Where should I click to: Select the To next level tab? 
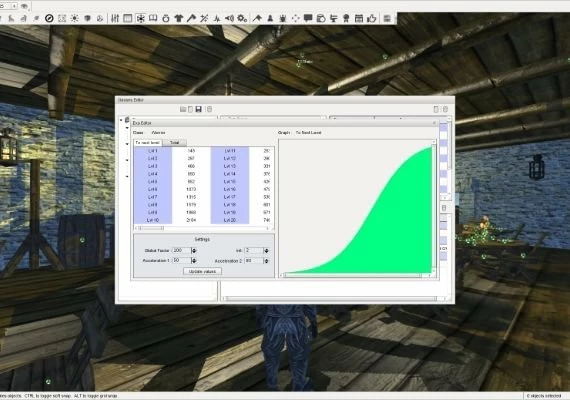click(148, 143)
